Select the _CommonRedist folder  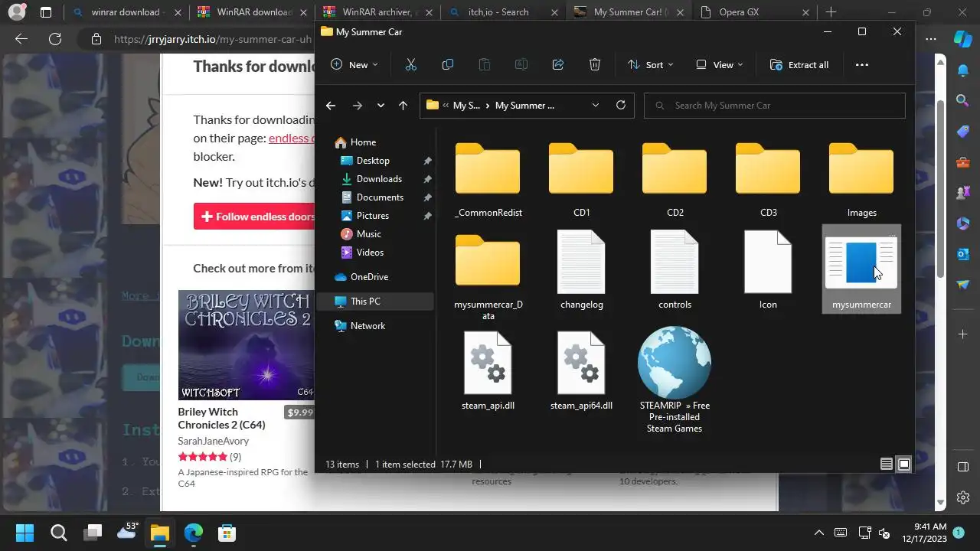coord(488,180)
